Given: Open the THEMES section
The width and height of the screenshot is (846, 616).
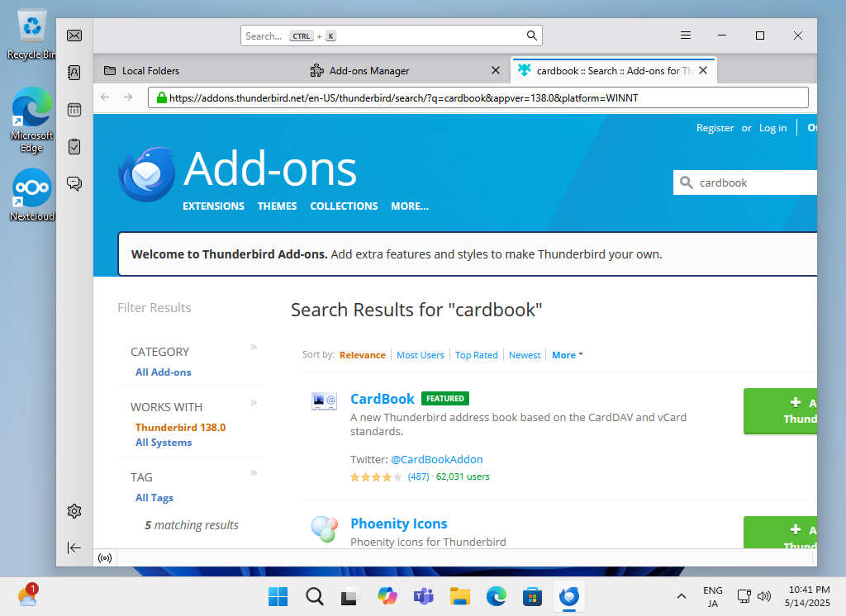Looking at the screenshot, I should tap(277, 206).
